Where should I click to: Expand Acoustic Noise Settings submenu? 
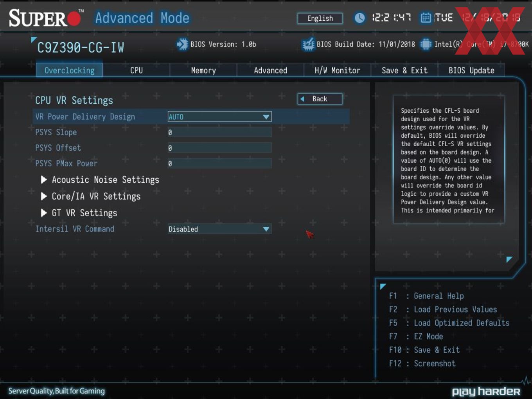pos(100,180)
